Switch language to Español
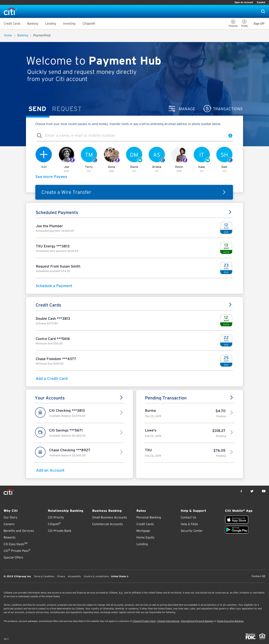 tap(261, 2)
